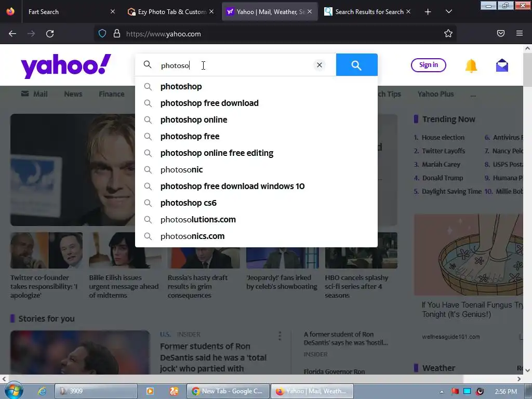The width and height of the screenshot is (532, 399).
Task: Pick 'photoshop free download windows 10' suggestion
Action: point(256,187)
